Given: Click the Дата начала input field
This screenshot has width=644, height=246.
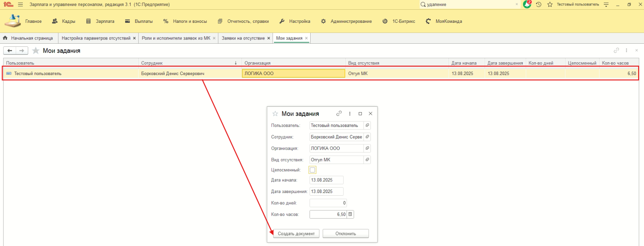Looking at the screenshot, I should coord(326,180).
